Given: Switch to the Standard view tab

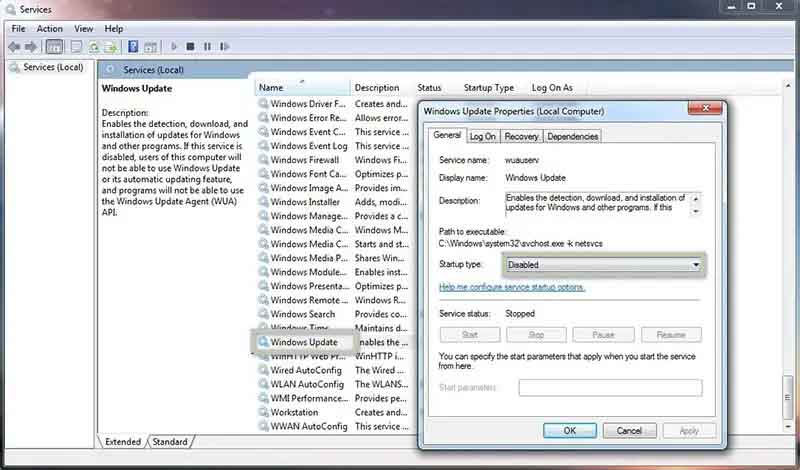Looking at the screenshot, I should pyautogui.click(x=170, y=441).
